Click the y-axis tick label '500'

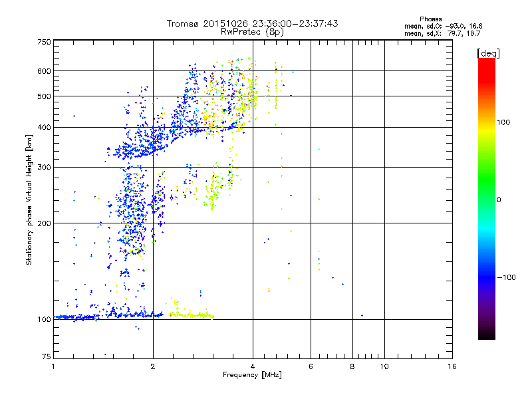[x=45, y=96]
